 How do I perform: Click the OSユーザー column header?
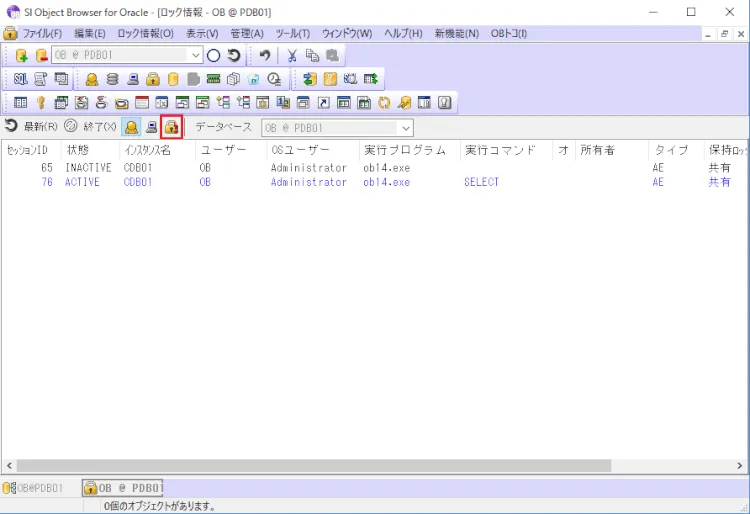pos(313,150)
